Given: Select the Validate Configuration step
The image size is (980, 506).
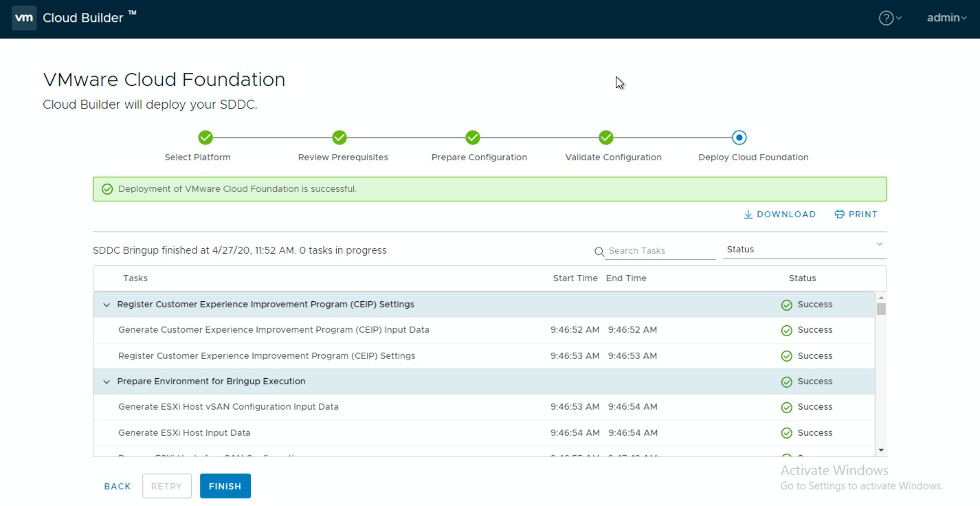Looking at the screenshot, I should (x=605, y=137).
